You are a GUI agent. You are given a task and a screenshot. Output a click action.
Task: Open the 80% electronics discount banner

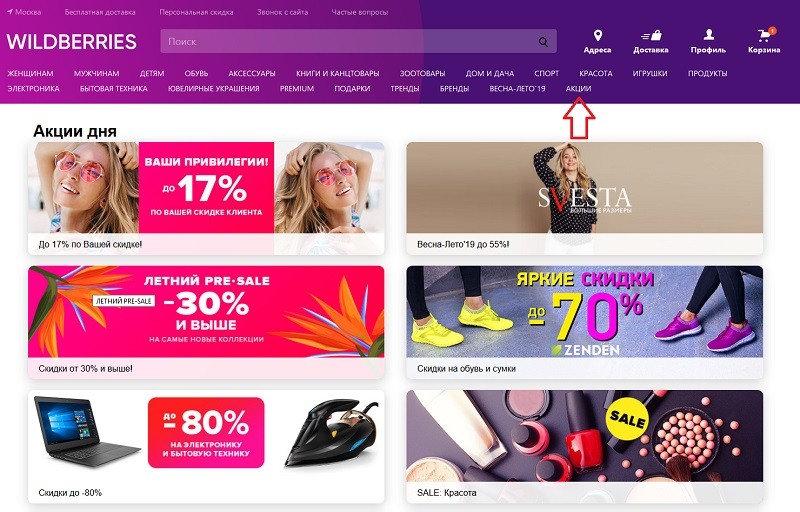(206, 446)
